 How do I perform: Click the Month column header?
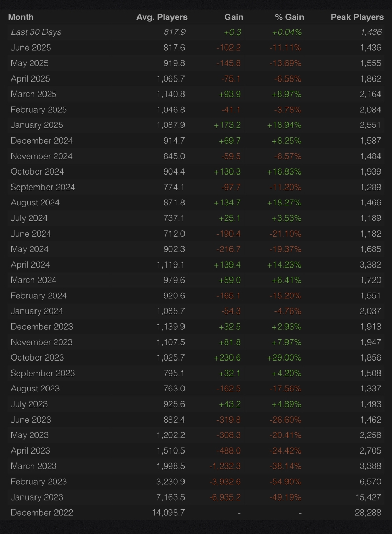coord(21,17)
